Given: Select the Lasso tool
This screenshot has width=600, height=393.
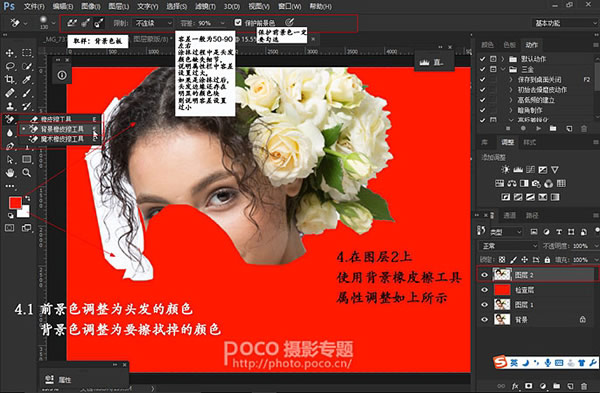Looking at the screenshot, I should click(10, 66).
